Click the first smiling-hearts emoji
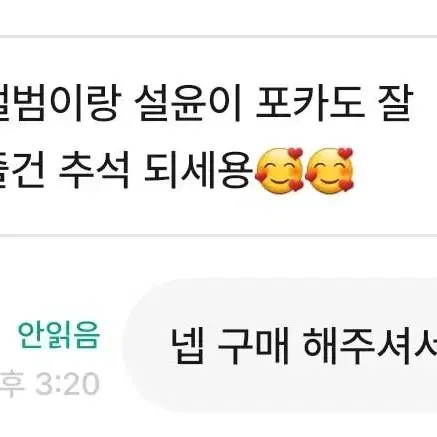 tap(279, 170)
